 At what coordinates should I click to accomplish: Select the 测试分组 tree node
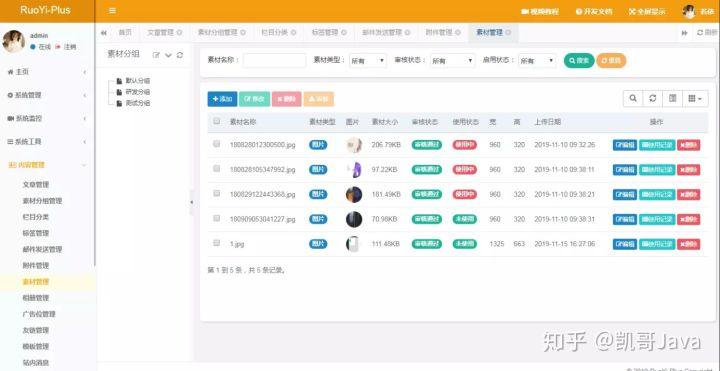137,103
